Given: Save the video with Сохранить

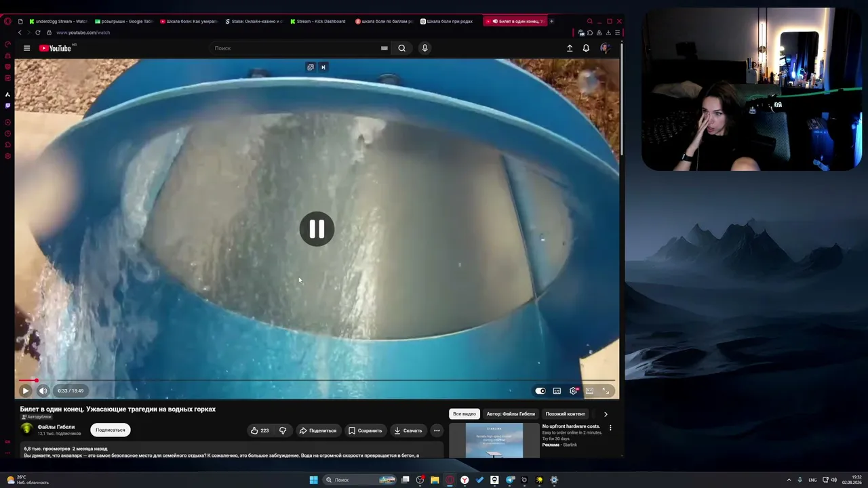Looking at the screenshot, I should tap(365, 430).
